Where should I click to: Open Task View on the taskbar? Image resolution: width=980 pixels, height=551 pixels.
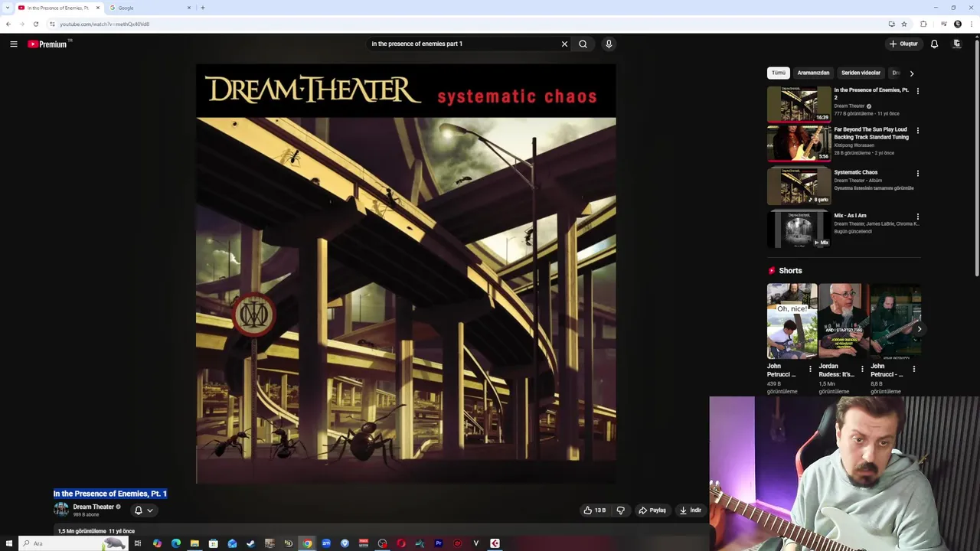pyautogui.click(x=138, y=543)
